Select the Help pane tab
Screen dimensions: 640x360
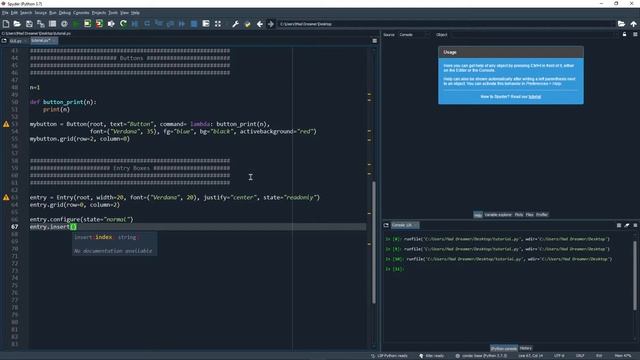pos(478,215)
